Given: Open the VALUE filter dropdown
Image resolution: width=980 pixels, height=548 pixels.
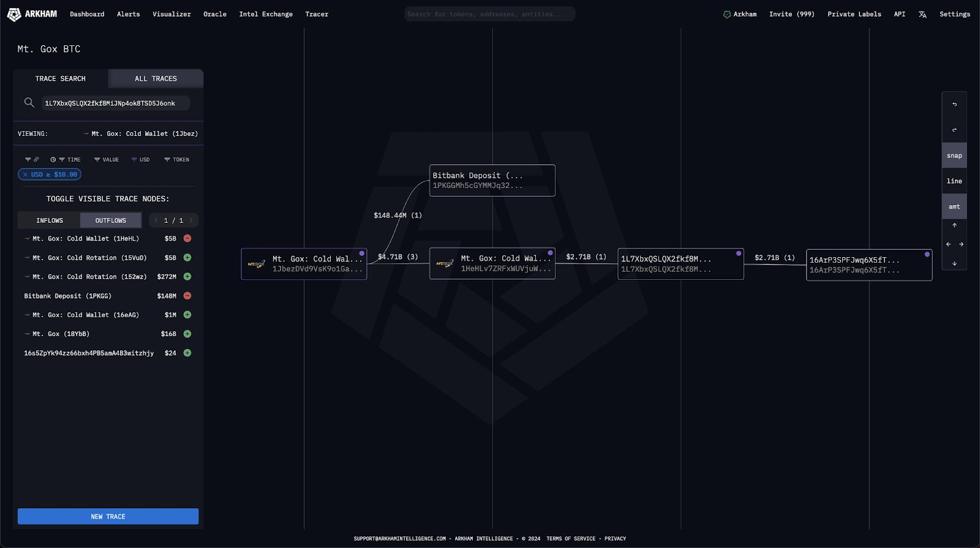Looking at the screenshot, I should click(107, 159).
